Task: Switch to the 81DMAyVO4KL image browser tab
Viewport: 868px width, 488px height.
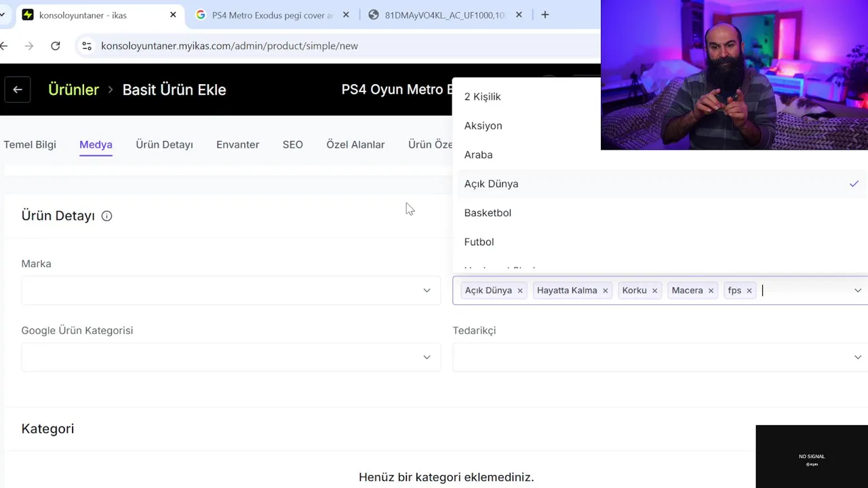Action: [x=444, y=15]
